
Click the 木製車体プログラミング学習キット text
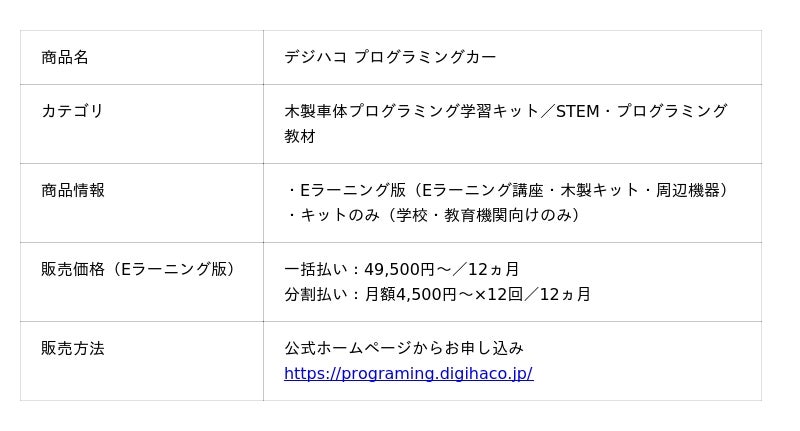click(x=411, y=111)
